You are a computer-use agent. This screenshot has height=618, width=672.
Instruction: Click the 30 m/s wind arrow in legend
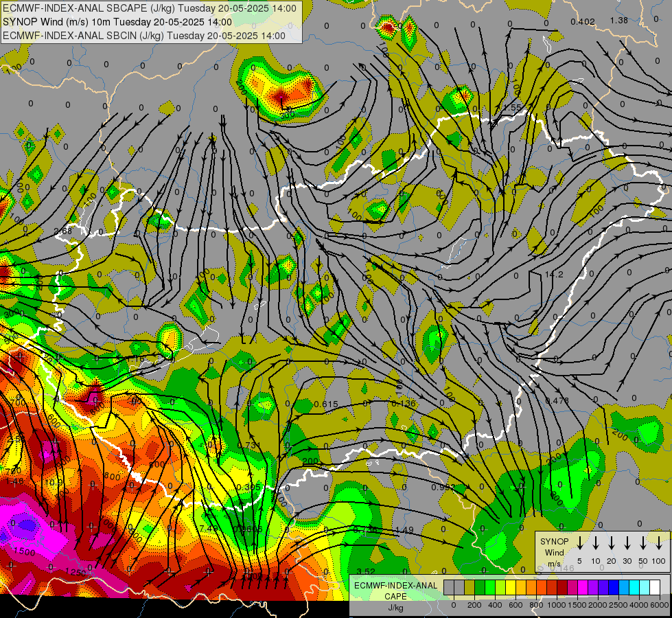(x=627, y=542)
